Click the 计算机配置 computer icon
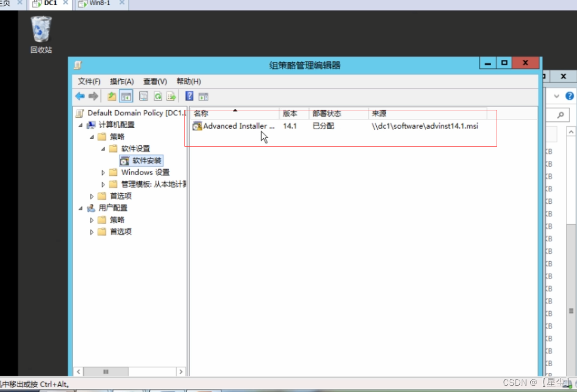 (x=91, y=125)
